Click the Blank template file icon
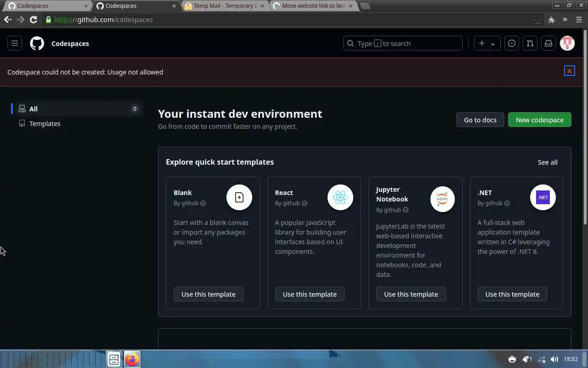Image resolution: width=588 pixels, height=368 pixels. pos(239,197)
